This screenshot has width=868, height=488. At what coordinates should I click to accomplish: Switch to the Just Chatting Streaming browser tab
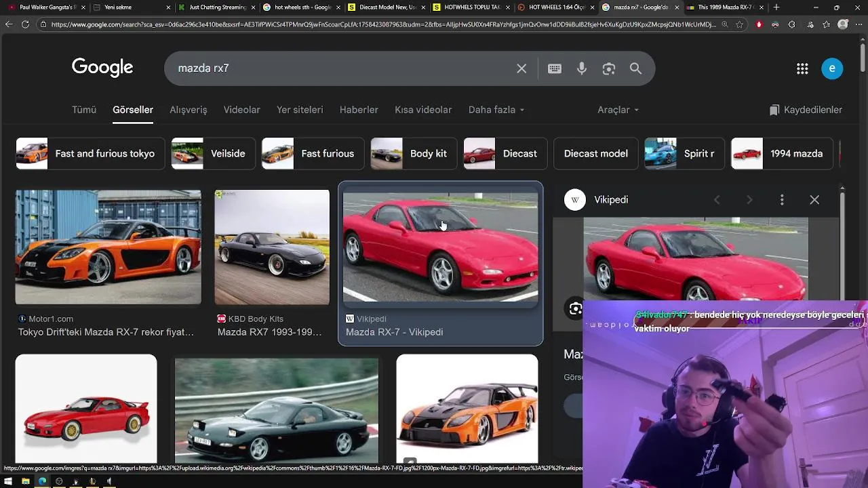216,7
